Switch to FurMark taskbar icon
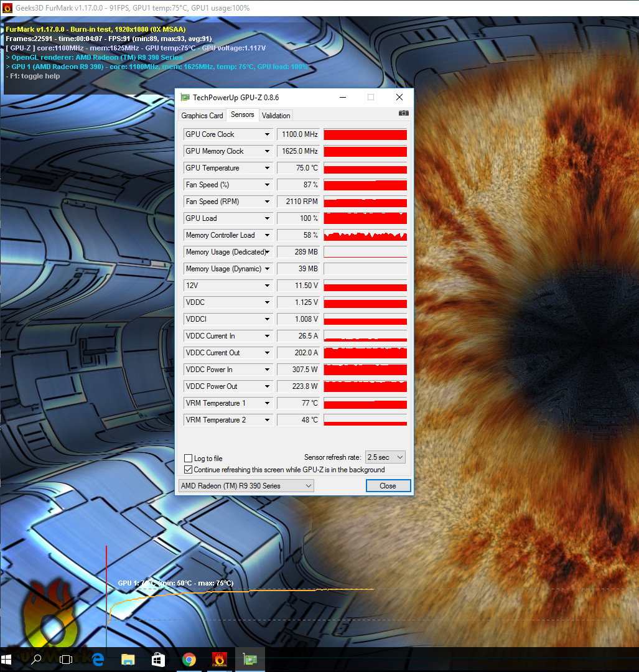This screenshot has height=672, width=639. tap(220, 659)
